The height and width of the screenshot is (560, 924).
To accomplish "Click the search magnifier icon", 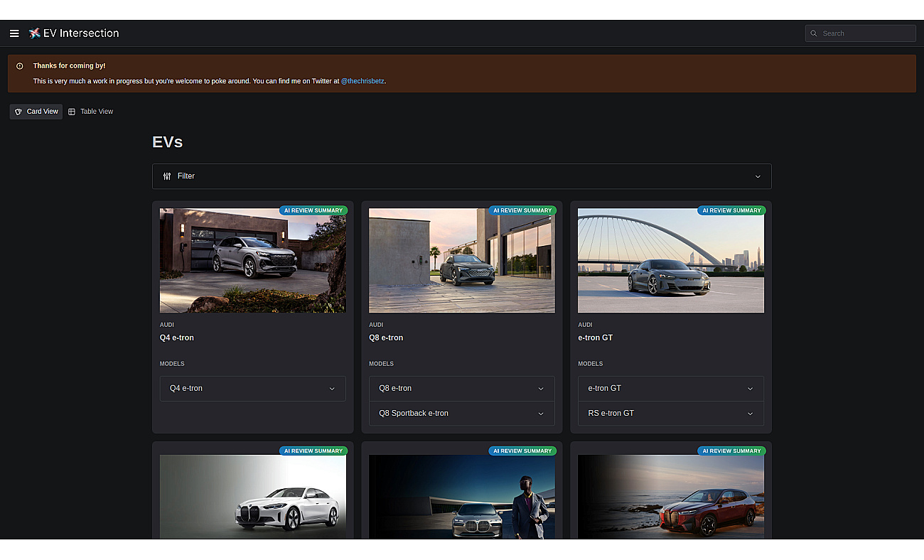I will [x=814, y=33].
